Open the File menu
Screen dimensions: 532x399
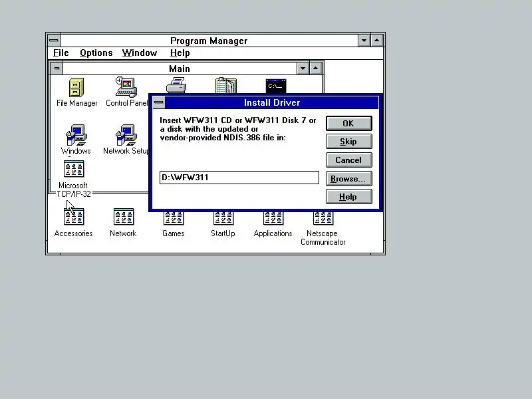[61, 53]
